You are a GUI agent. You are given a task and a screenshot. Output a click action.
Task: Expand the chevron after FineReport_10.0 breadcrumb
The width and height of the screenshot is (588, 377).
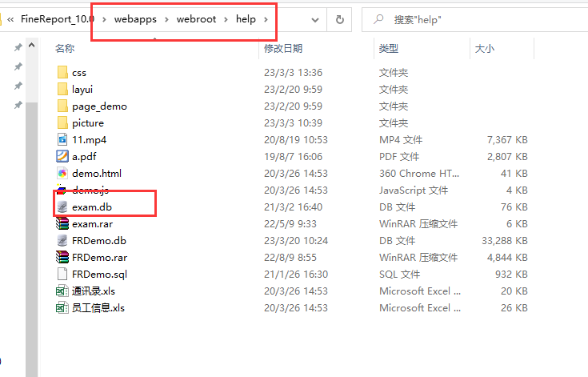tap(104, 19)
